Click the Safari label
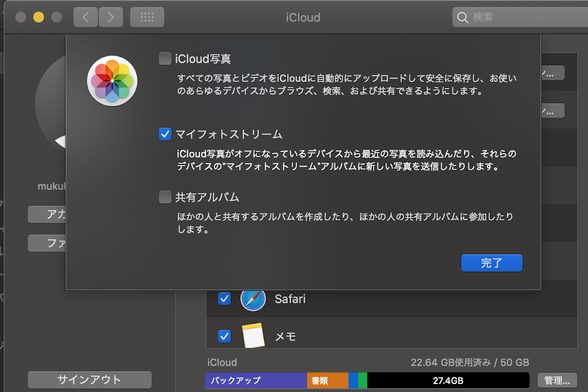Image resolution: width=588 pixels, height=392 pixels. 290,299
